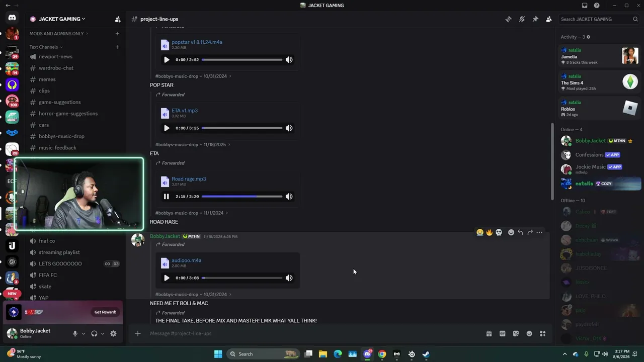Open the Road rage.mp3 file link
The width and height of the screenshot is (644, 362).
click(x=189, y=179)
